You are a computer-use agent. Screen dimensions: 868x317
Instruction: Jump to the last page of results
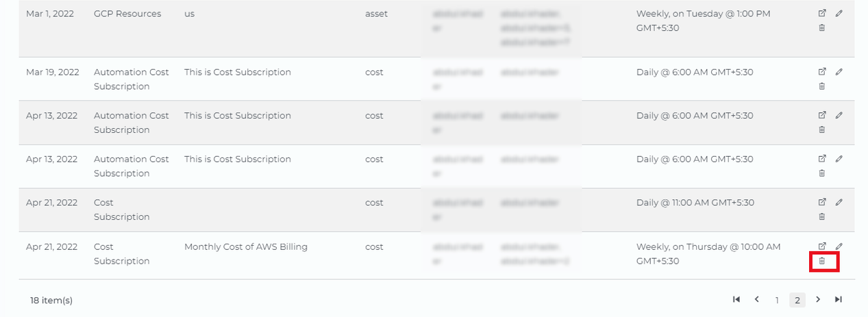click(x=838, y=299)
